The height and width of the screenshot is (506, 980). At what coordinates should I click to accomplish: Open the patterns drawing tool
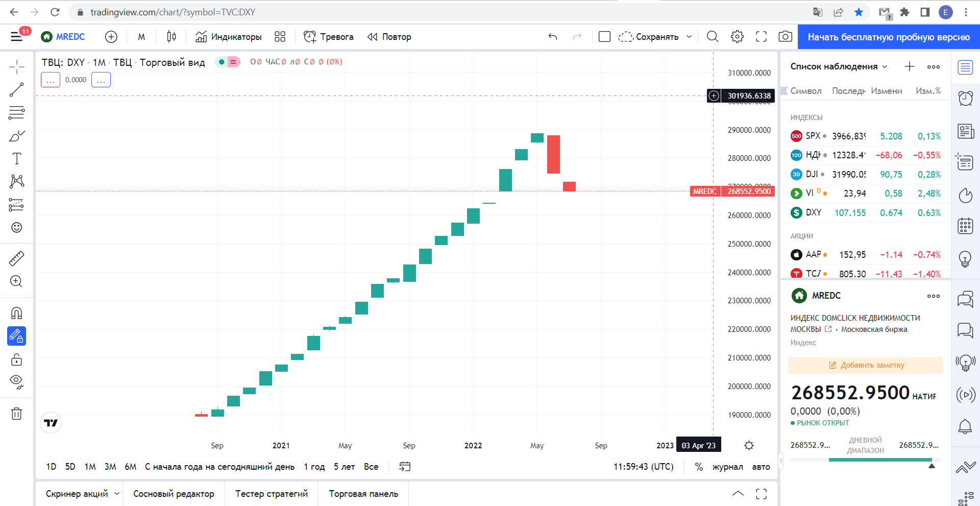coord(17,181)
